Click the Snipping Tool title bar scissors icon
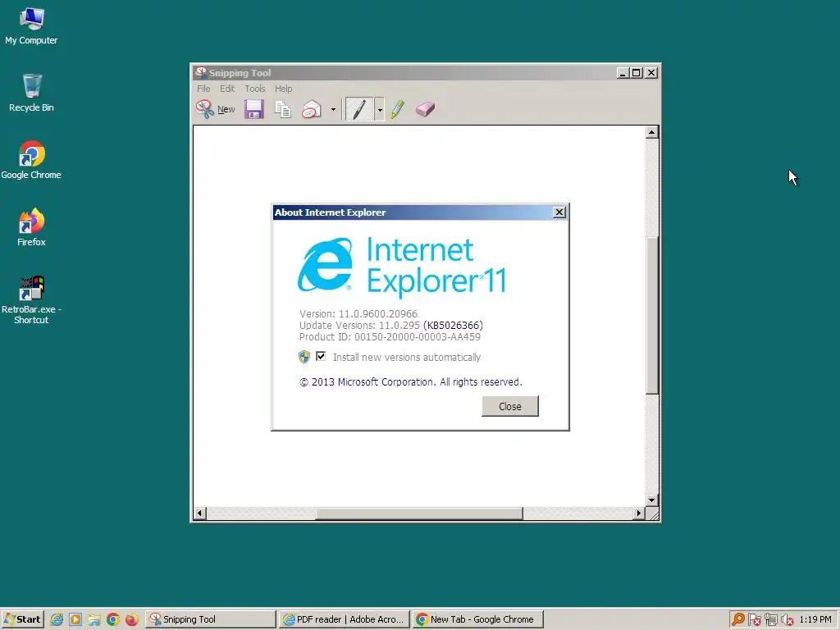This screenshot has width=840, height=630. [201, 72]
